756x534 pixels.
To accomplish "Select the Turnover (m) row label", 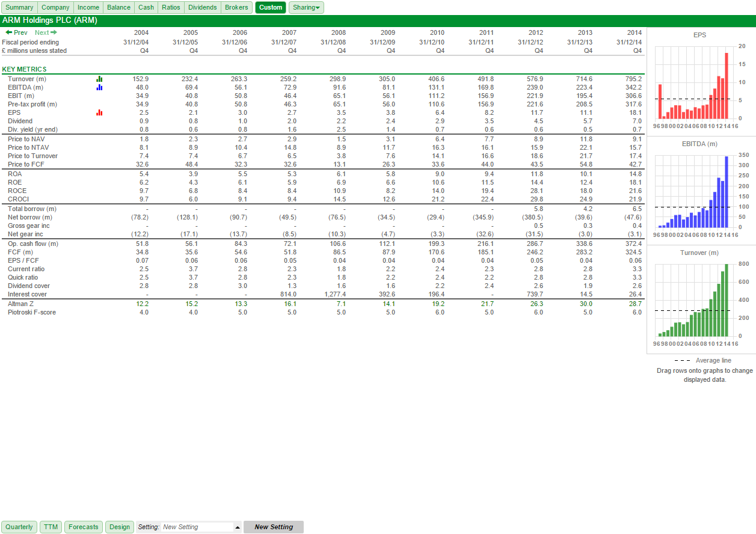I will pos(27,79).
